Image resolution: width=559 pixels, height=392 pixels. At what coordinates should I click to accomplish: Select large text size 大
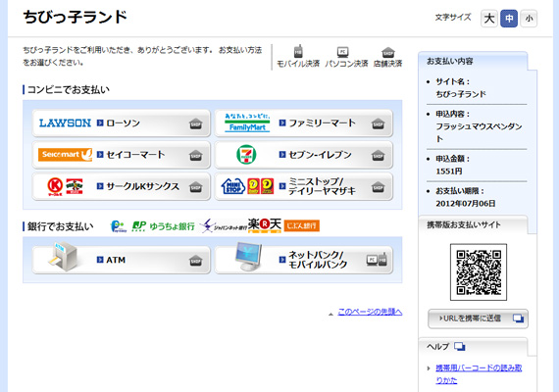tap(489, 19)
